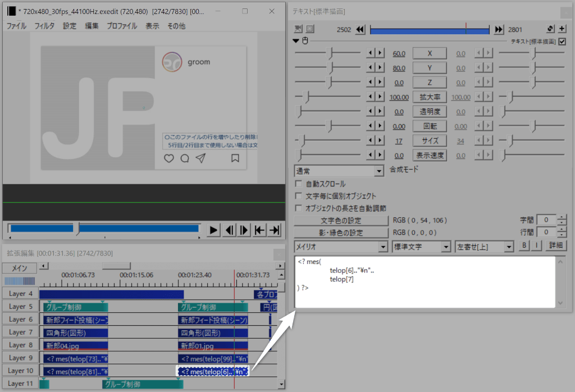The image size is (575, 392).
Task: Enable the 自動スクロール checkbox
Action: tap(299, 184)
